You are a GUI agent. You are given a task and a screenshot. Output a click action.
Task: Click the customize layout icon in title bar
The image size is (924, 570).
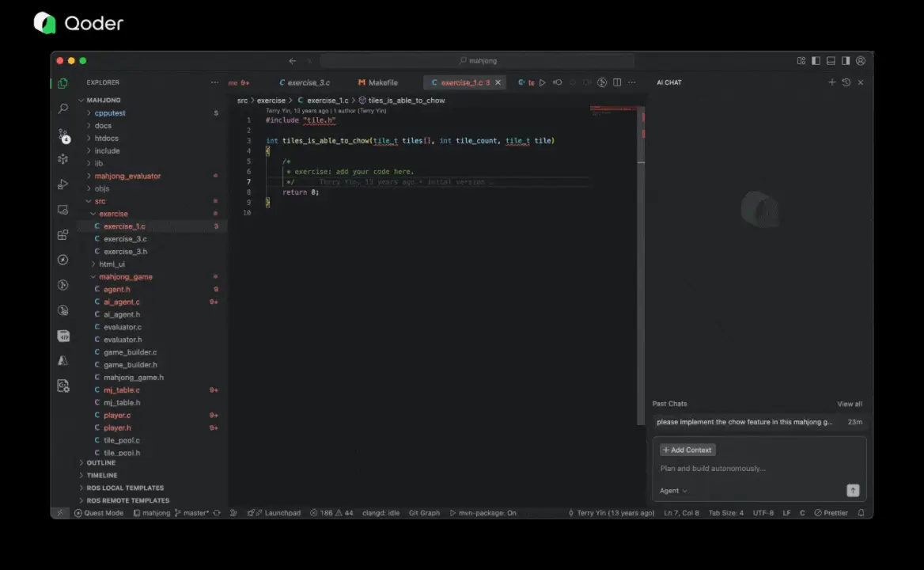[x=801, y=61]
